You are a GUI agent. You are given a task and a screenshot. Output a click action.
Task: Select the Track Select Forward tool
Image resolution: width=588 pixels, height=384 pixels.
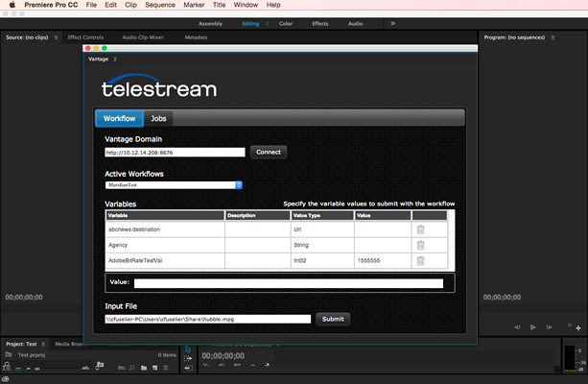click(188, 358)
